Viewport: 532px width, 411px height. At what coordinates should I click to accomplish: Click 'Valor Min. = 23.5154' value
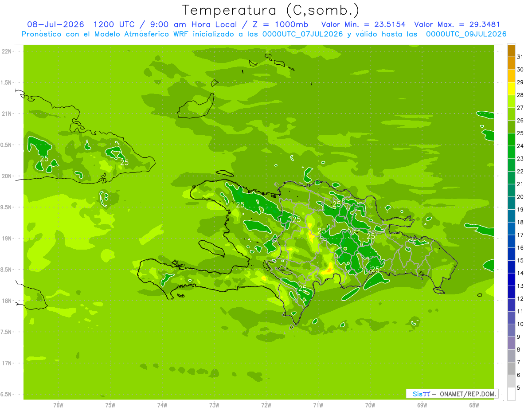pyautogui.click(x=364, y=24)
